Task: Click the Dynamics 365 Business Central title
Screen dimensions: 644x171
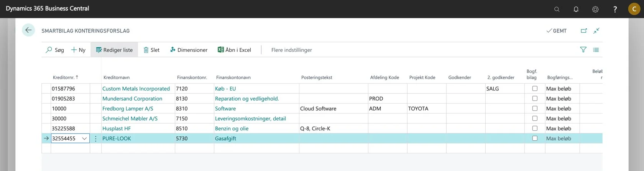Action: click(x=48, y=8)
